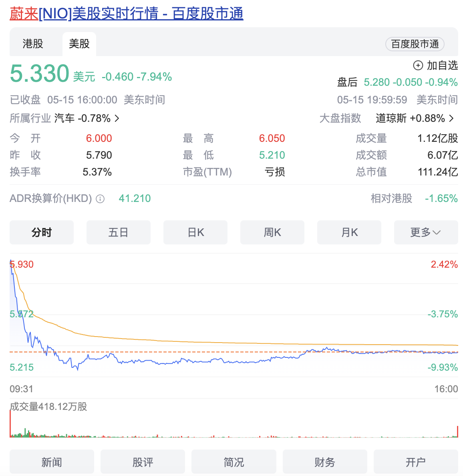The width and height of the screenshot is (463, 476).
Task: Expand the 汽车 -0.78% industry chevron
Action: 117,118
